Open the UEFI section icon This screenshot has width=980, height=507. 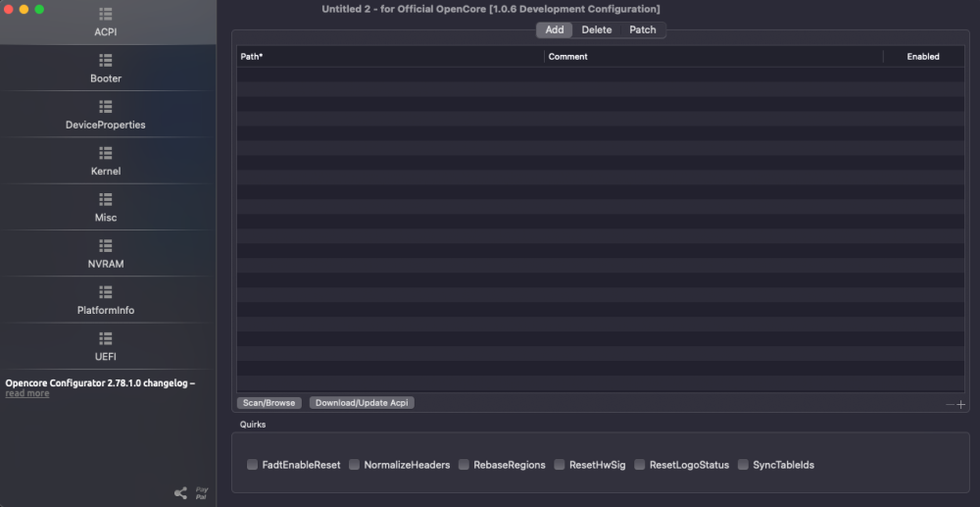(106, 338)
